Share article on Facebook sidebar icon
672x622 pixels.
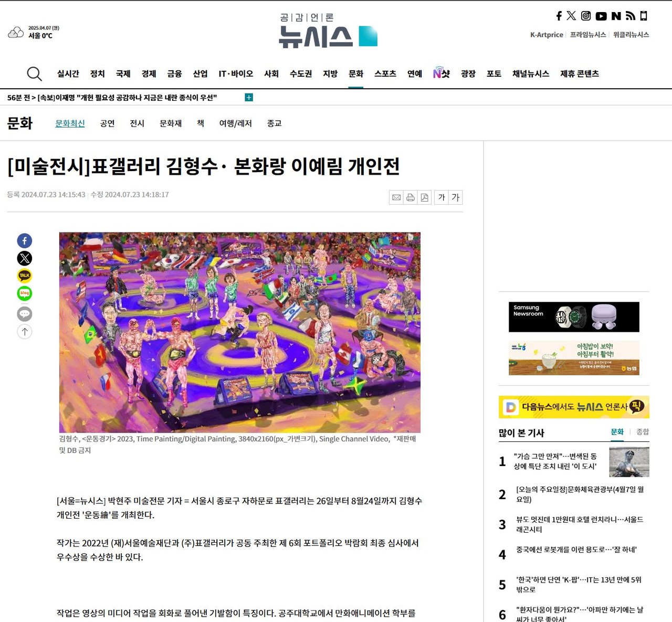25,240
